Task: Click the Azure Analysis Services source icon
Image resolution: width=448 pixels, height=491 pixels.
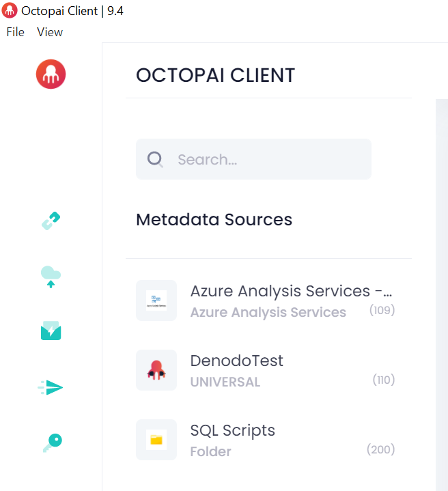Action: click(156, 300)
